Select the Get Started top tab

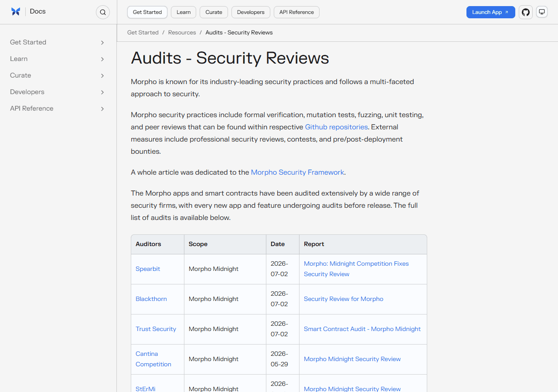tap(147, 12)
